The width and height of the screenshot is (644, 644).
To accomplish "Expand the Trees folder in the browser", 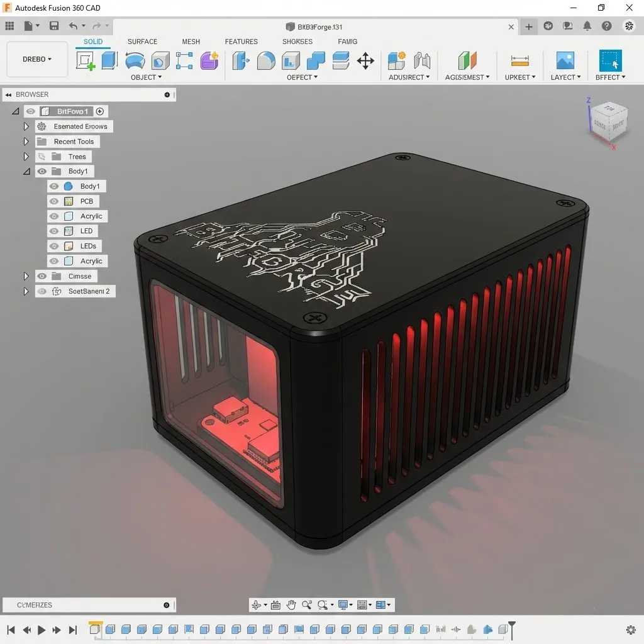I will (25, 156).
